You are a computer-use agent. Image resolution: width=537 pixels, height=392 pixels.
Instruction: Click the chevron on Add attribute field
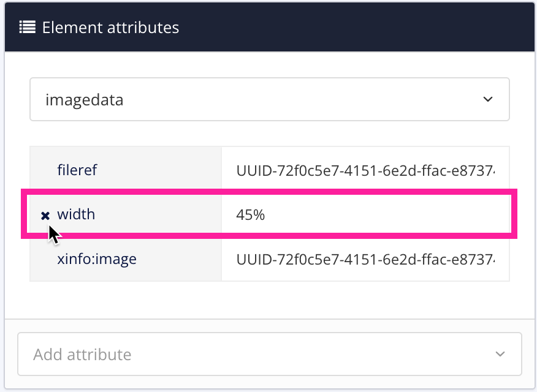click(x=499, y=354)
